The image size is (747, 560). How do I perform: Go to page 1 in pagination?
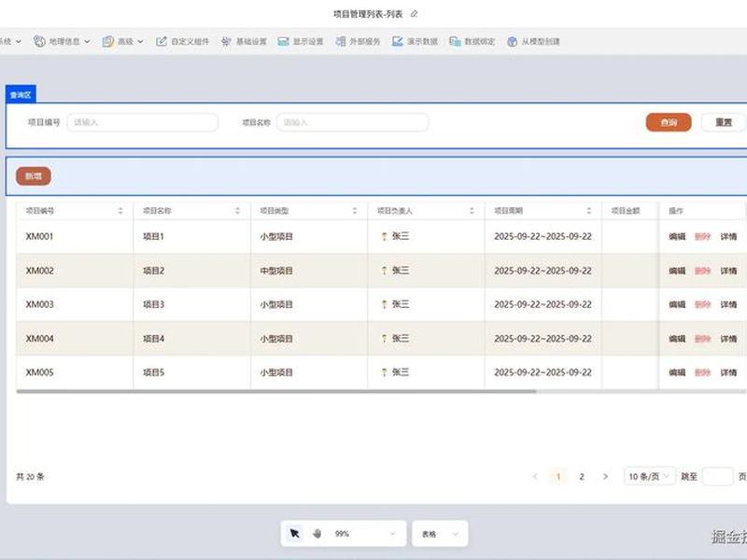[558, 476]
